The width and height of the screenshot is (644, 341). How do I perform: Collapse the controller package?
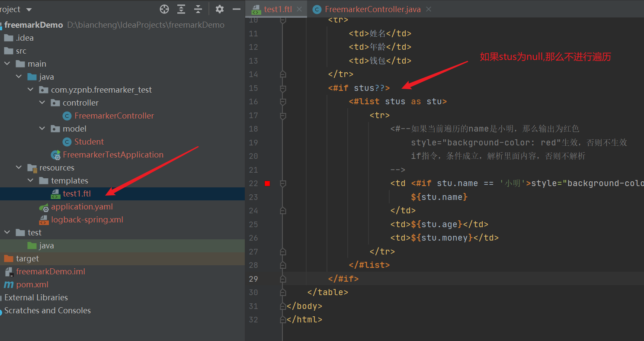(x=42, y=103)
